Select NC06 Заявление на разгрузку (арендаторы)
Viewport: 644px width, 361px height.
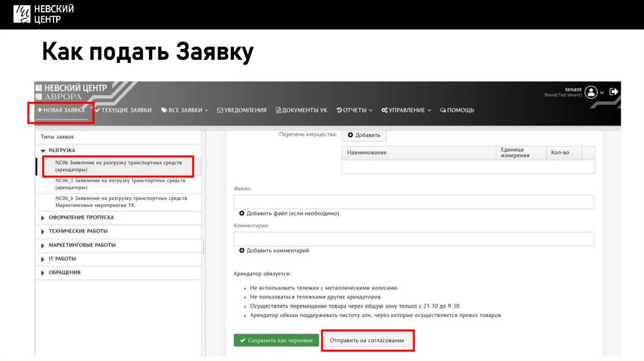(x=118, y=166)
